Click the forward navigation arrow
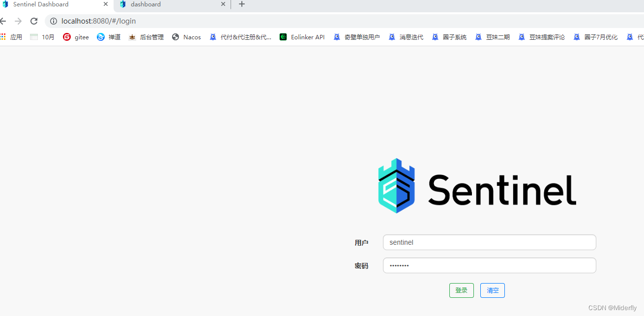Viewport: 644px width, 316px height. coord(19,21)
